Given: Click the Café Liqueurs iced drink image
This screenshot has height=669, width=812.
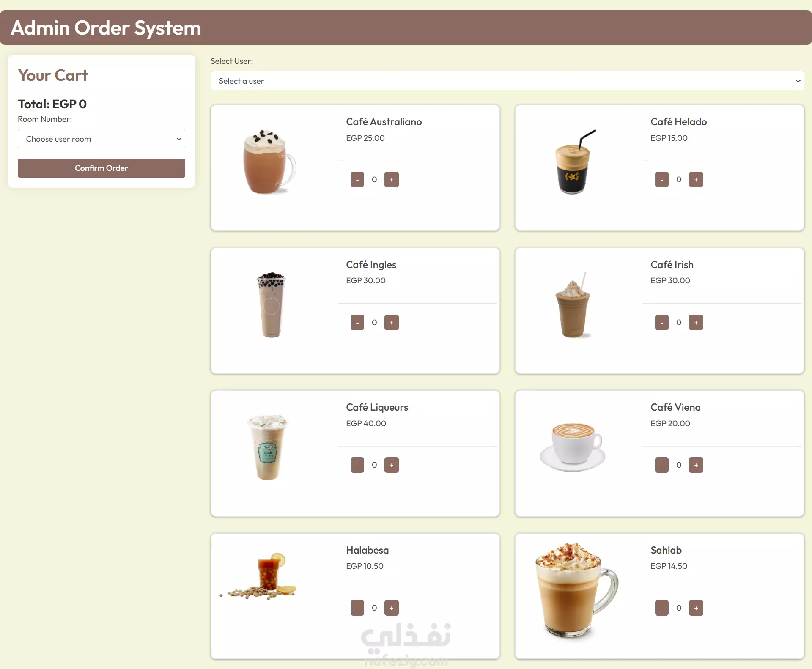Looking at the screenshot, I should pos(267,447).
